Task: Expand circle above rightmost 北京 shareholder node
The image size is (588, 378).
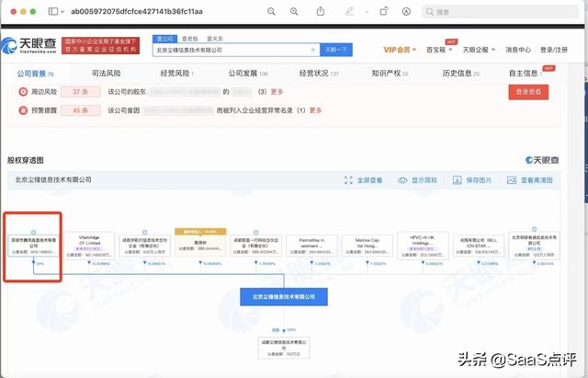Action: (x=534, y=229)
